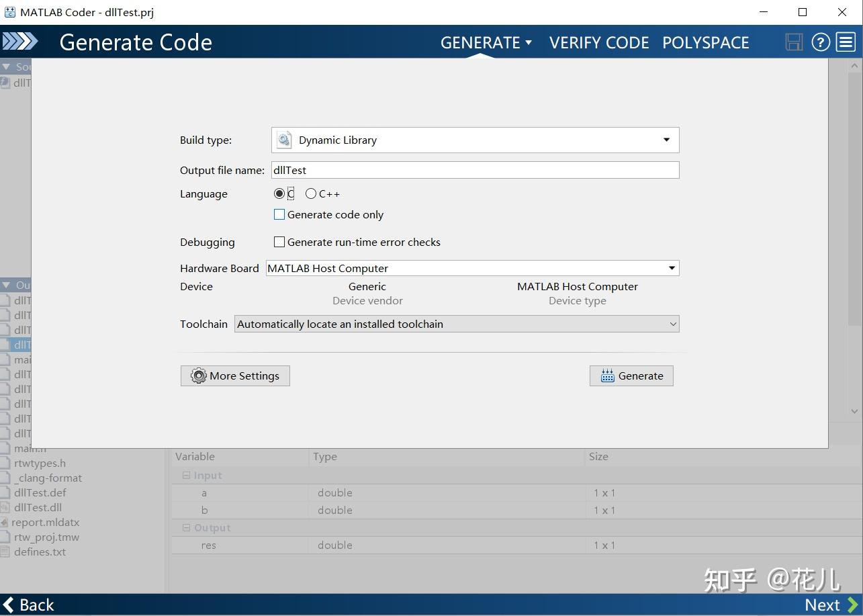Click inside the Output file name field
Image resolution: width=863 pixels, height=616 pixels.
470,170
